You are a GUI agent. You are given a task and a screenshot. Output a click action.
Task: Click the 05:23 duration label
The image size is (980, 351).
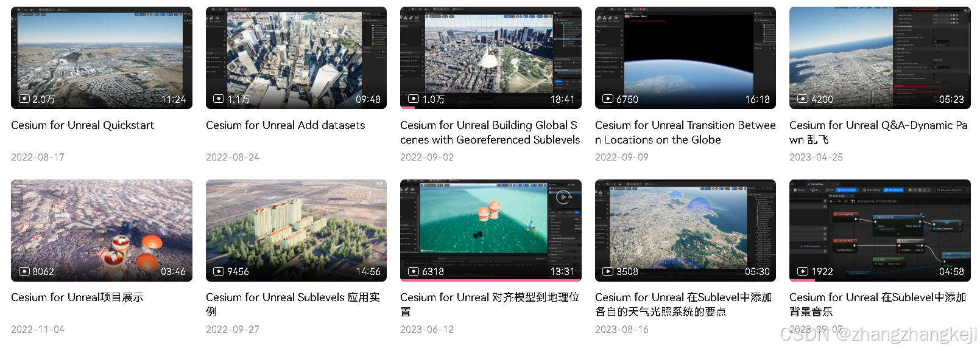point(952,99)
